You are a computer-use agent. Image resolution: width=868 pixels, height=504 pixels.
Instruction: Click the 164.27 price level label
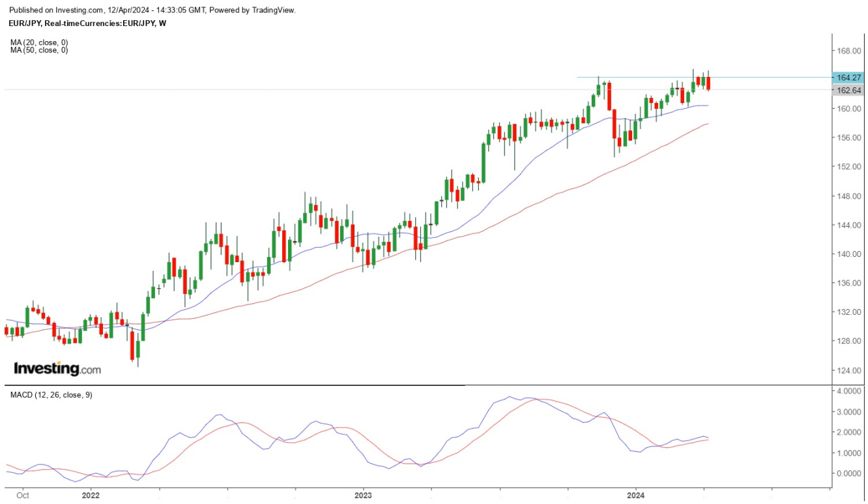point(848,78)
